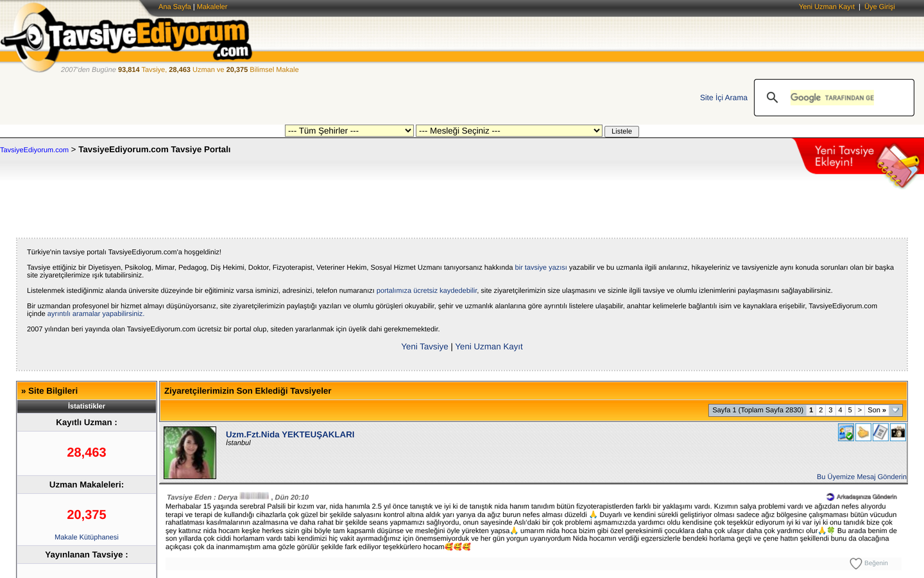
Task: Go to page 2 of recommendations
Action: (x=821, y=410)
